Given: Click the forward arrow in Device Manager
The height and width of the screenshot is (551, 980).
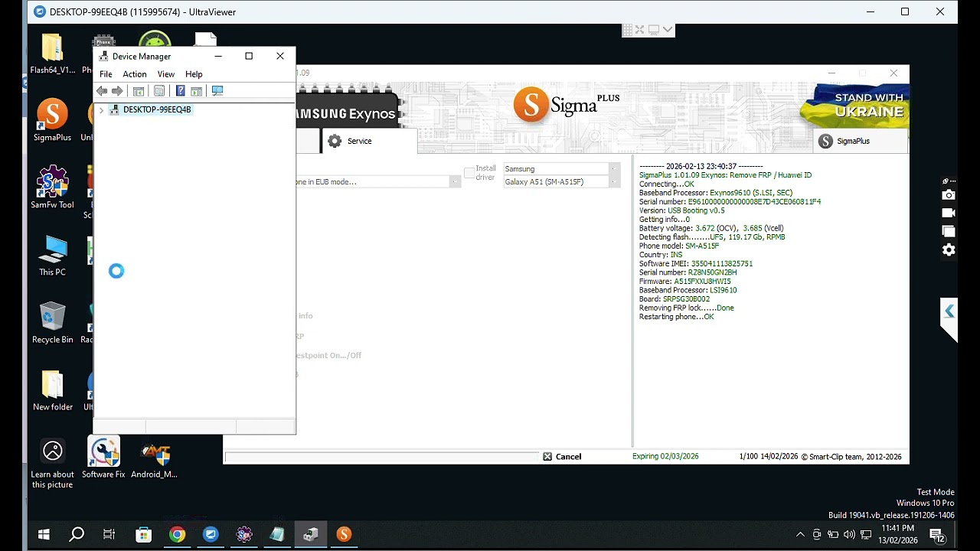Looking at the screenshot, I should coord(117,91).
